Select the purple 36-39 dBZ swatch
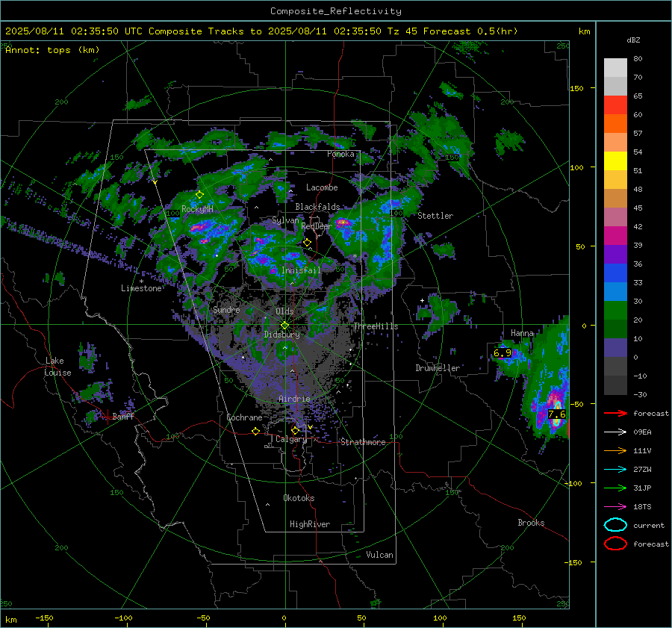This screenshot has width=672, height=628. pyautogui.click(x=615, y=254)
